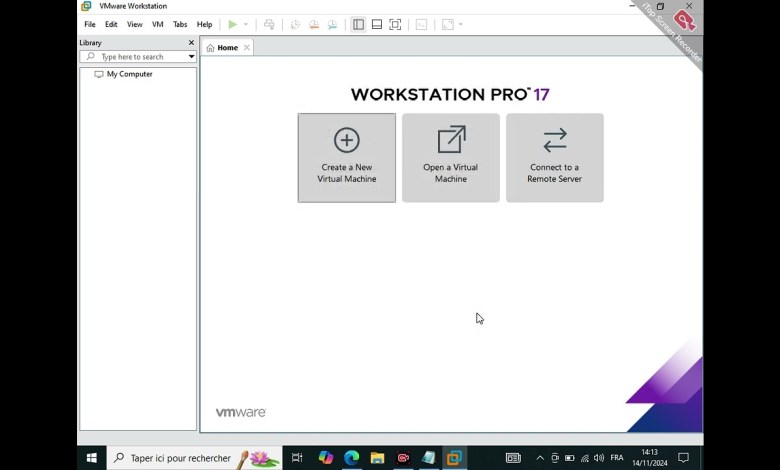Click the Create a New Virtual Machine tile
The width and height of the screenshot is (780, 470).
[346, 158]
